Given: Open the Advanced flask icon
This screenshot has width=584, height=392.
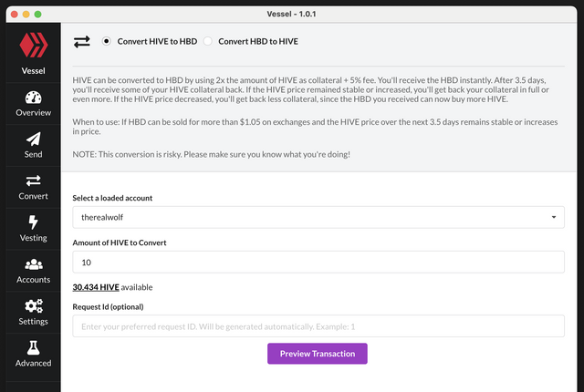Looking at the screenshot, I should tap(34, 347).
